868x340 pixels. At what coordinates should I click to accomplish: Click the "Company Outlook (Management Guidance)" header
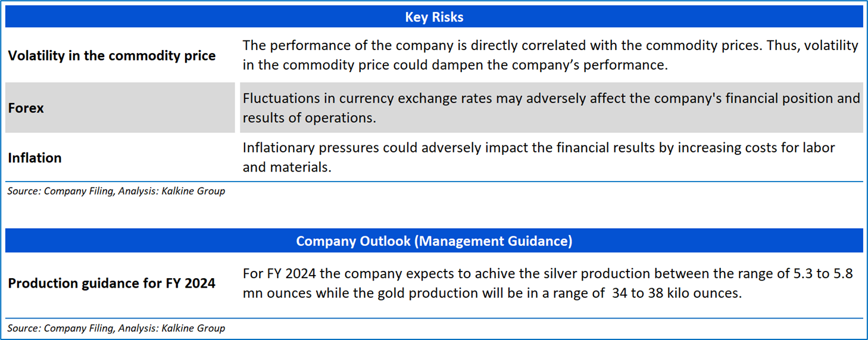pyautogui.click(x=434, y=241)
